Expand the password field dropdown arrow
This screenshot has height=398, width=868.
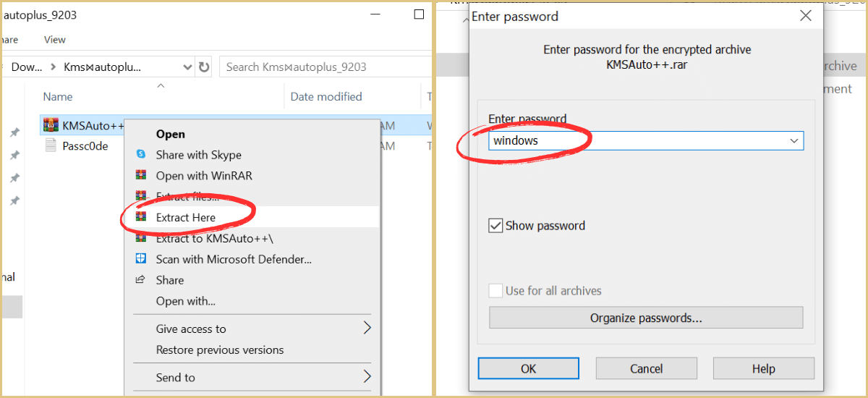tap(794, 141)
